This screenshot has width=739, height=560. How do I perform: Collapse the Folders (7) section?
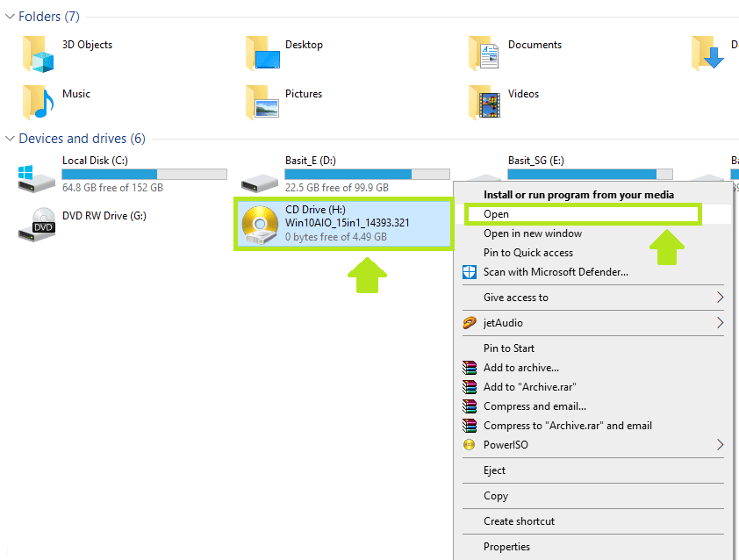[x=10, y=17]
